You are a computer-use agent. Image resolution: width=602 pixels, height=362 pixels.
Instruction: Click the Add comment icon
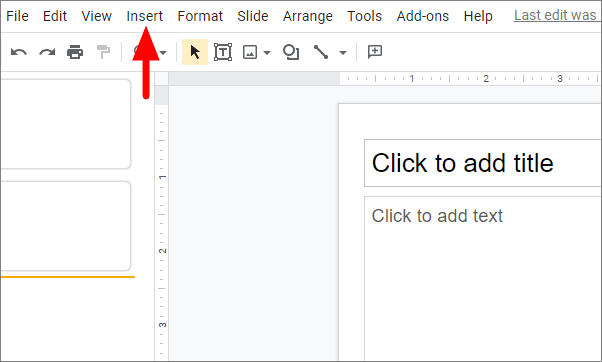pos(375,51)
